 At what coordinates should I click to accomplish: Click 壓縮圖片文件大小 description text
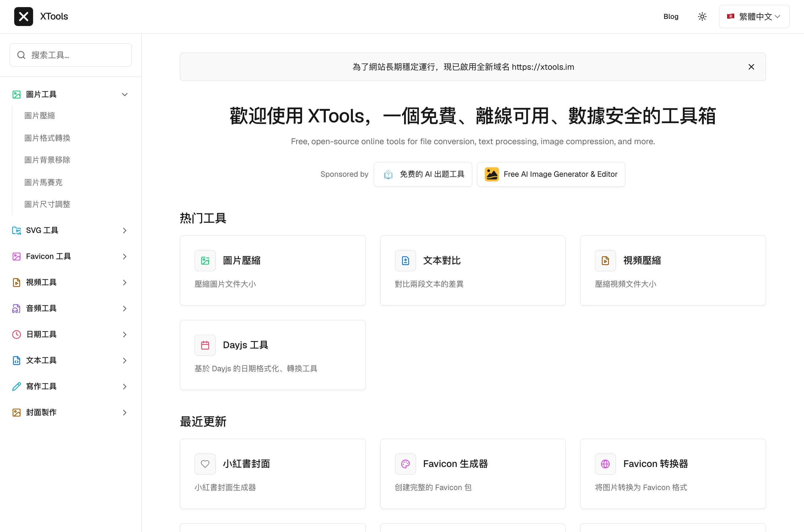225,284
